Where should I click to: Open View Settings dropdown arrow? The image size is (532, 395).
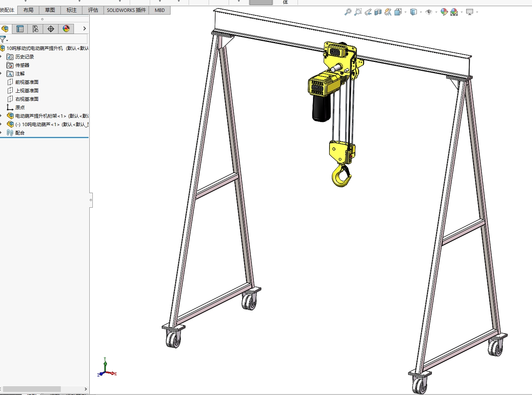pos(477,12)
